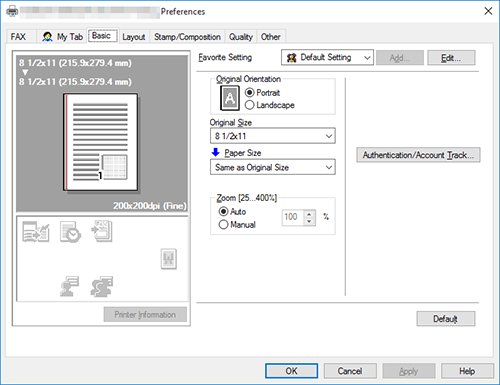
Task: Click the first grayed status icon
Action: pos(36,231)
